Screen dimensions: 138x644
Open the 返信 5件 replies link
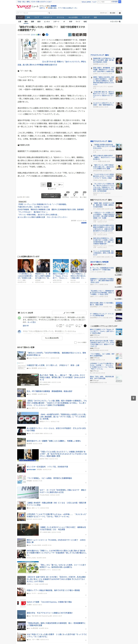pos(26,326)
